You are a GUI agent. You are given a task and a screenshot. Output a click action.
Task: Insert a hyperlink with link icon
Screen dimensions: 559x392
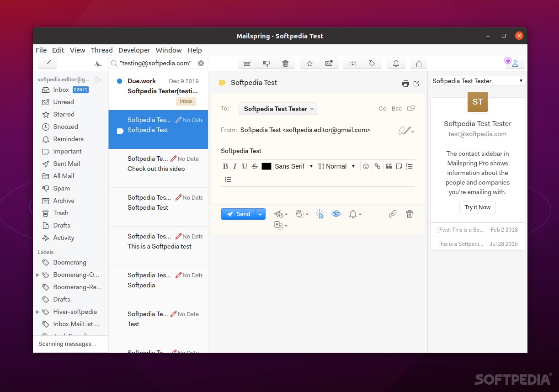pyautogui.click(x=377, y=166)
